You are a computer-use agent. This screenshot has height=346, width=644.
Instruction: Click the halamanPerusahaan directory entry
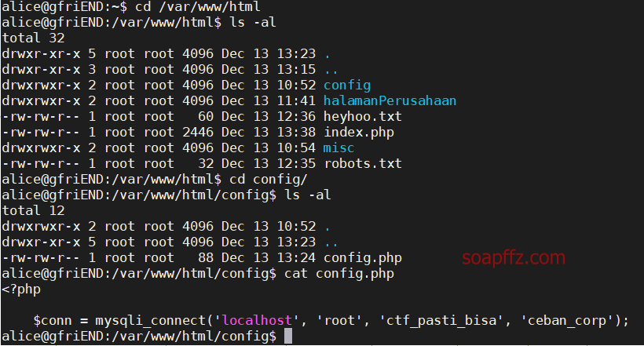coord(390,100)
